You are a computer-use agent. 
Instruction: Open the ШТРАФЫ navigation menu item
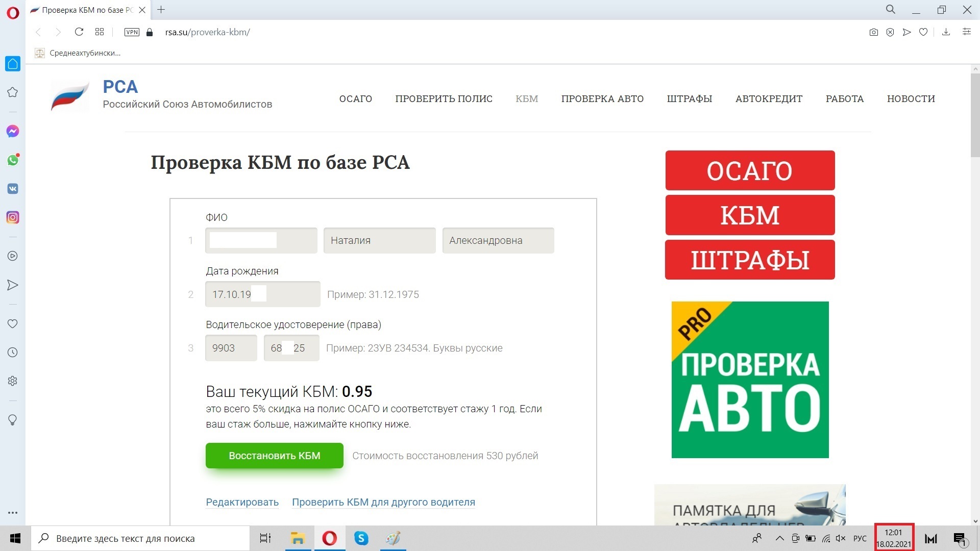coord(689,99)
